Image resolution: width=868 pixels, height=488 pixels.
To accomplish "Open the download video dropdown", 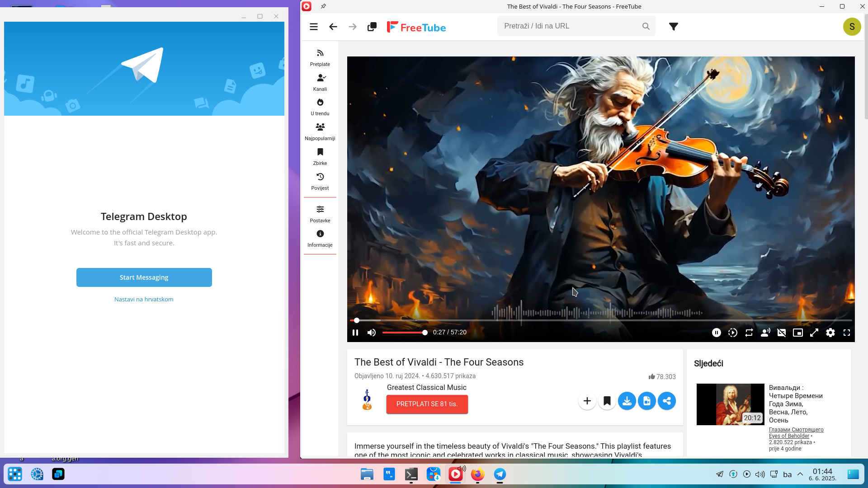I will (627, 401).
